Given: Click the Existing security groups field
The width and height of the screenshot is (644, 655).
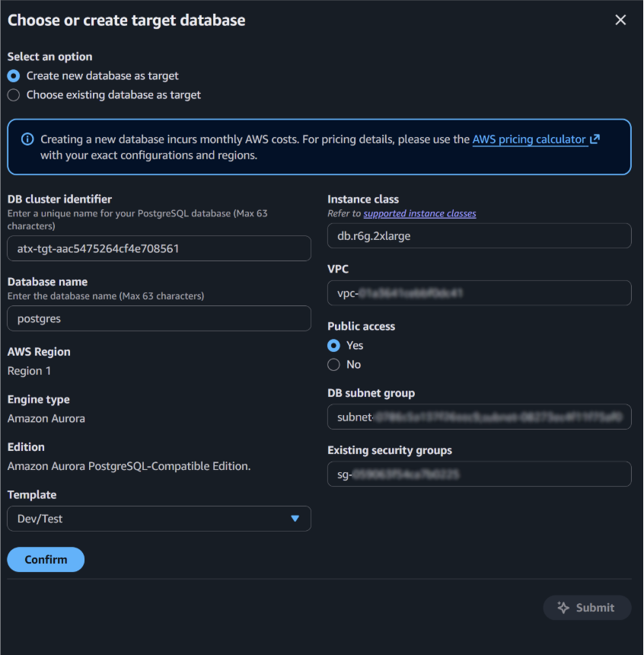Looking at the screenshot, I should click(x=479, y=474).
